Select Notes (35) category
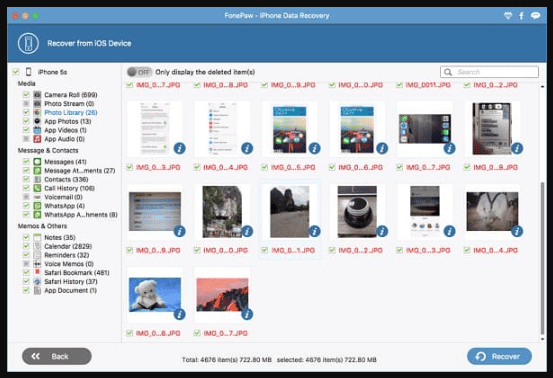The width and height of the screenshot is (553, 378). point(60,238)
